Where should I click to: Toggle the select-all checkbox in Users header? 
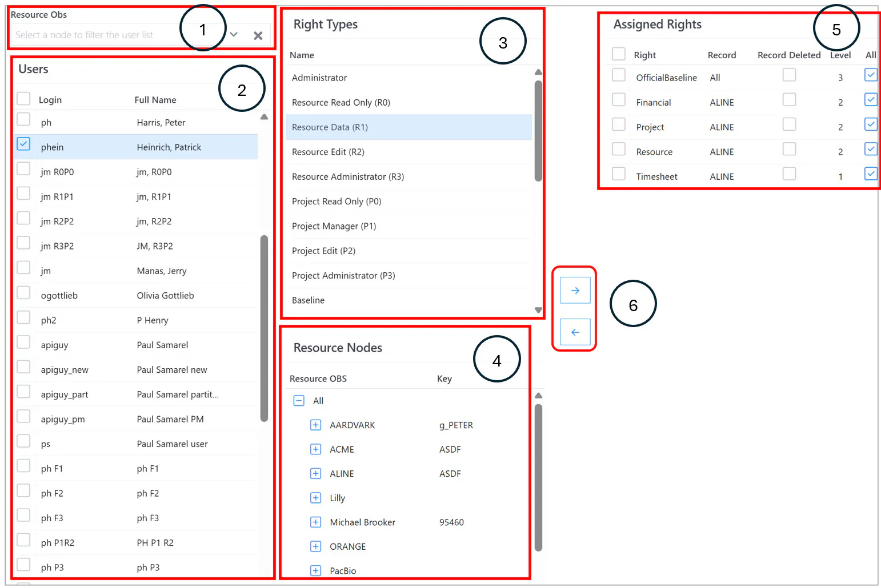click(23, 99)
